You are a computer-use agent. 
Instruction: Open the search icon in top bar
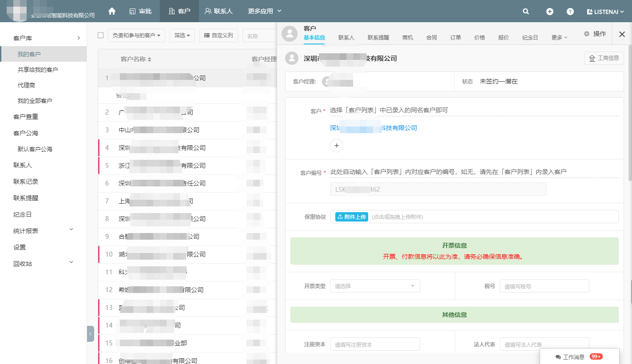526,12
